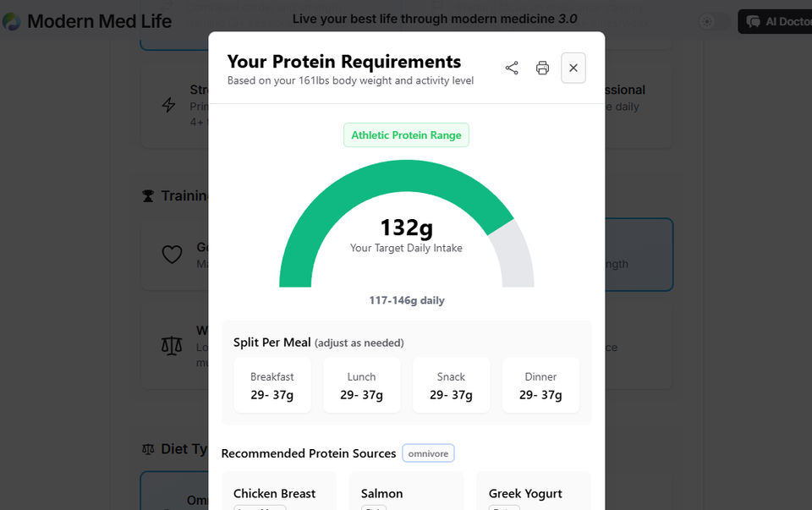The height and width of the screenshot is (510, 812).
Task: Open the omnivore protein sources dropdown
Action: [428, 453]
